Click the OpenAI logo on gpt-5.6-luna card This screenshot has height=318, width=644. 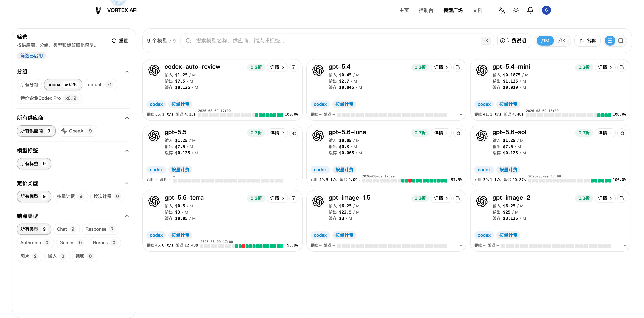(318, 136)
